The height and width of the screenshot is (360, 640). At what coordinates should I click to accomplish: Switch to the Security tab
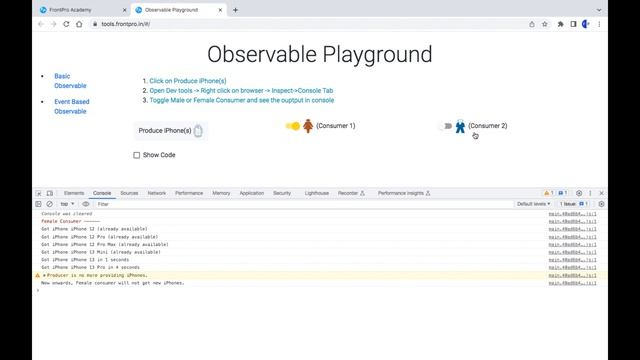point(282,193)
